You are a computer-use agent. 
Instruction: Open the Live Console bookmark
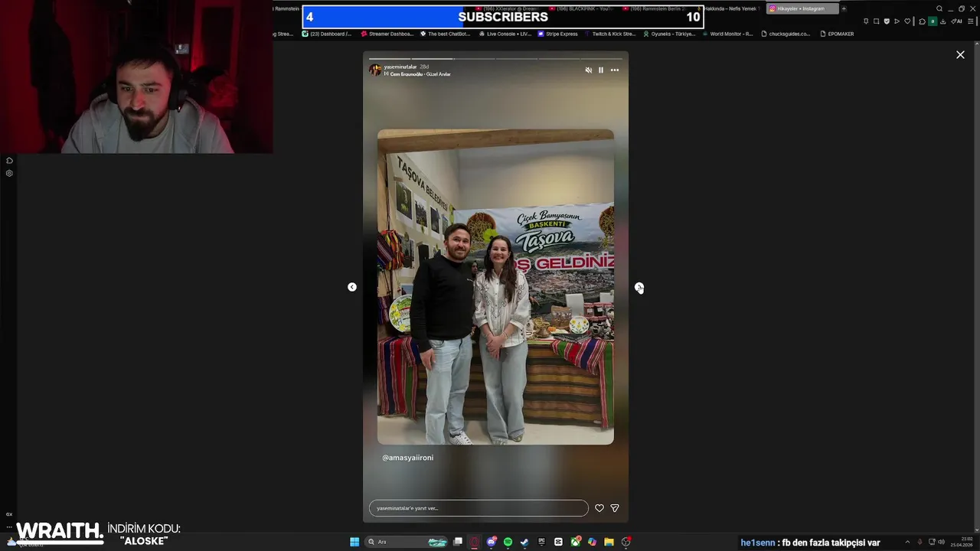click(505, 34)
